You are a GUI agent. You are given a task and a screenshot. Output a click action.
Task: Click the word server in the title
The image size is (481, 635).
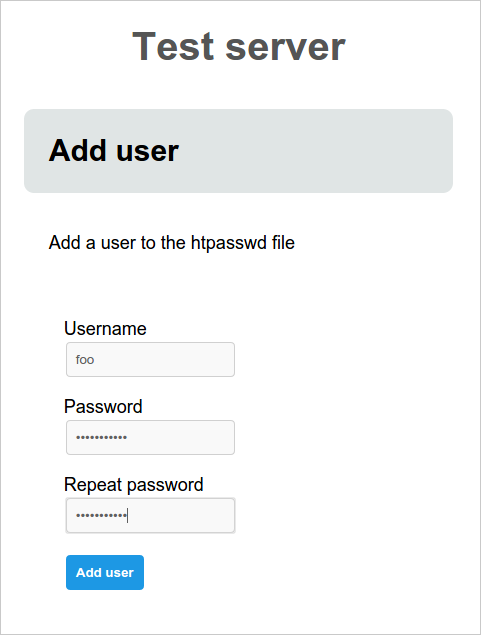pos(285,47)
